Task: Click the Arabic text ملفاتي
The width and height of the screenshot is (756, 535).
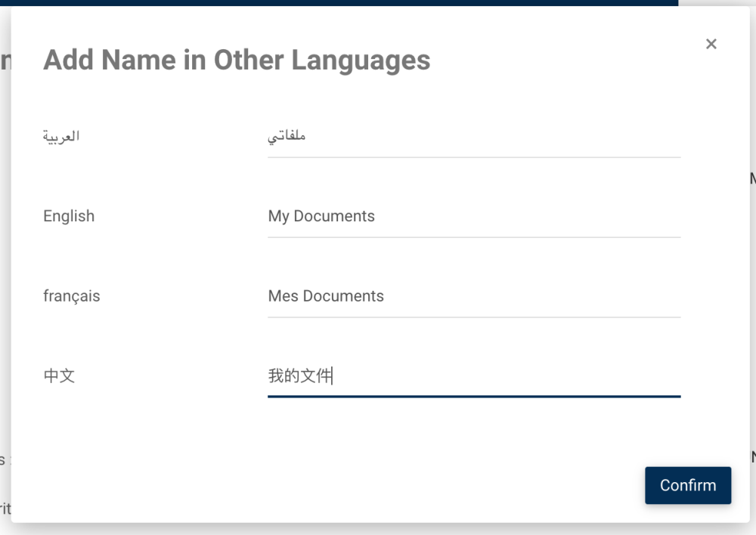Action: [287, 137]
